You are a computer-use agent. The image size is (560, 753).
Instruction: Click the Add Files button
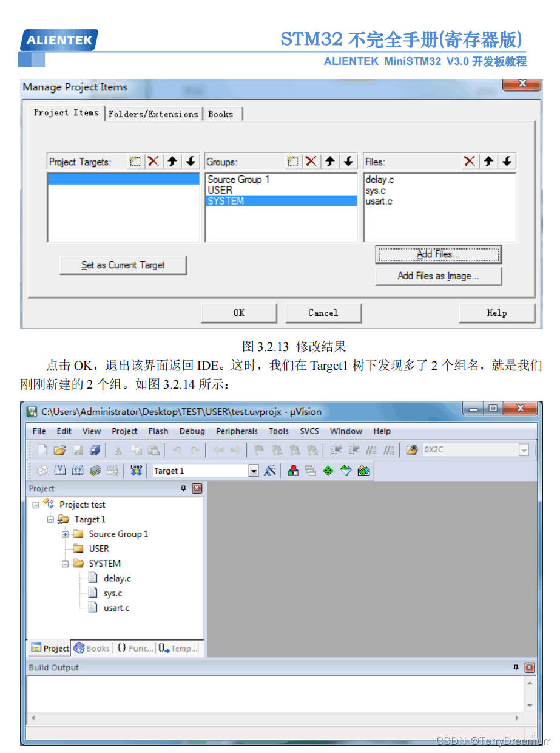click(x=438, y=254)
